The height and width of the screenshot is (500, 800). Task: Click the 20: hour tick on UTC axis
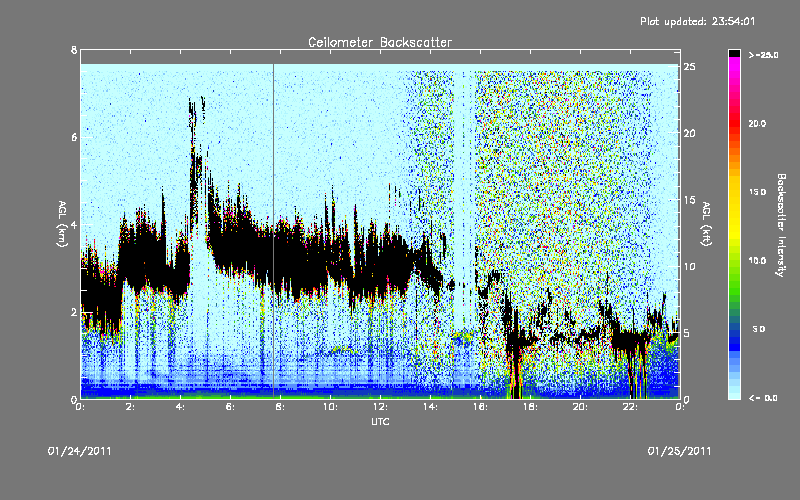581,407
